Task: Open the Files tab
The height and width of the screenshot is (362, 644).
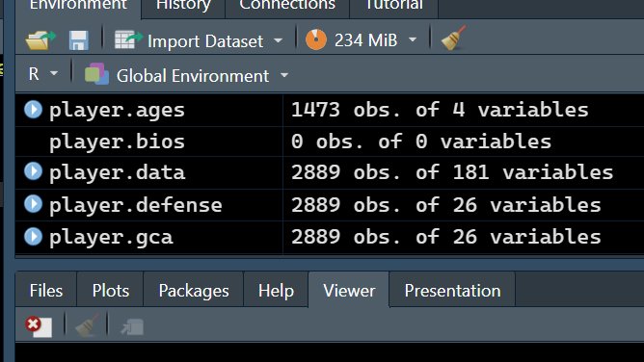Action: [x=46, y=290]
